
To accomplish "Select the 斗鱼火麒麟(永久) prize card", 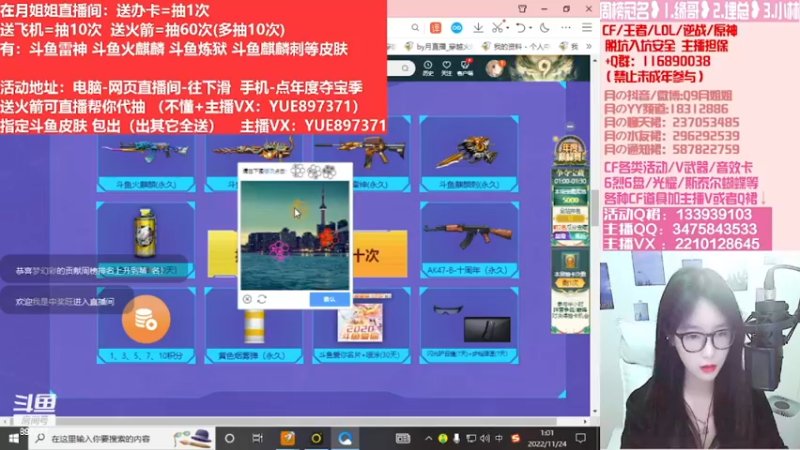I will tap(146, 163).
